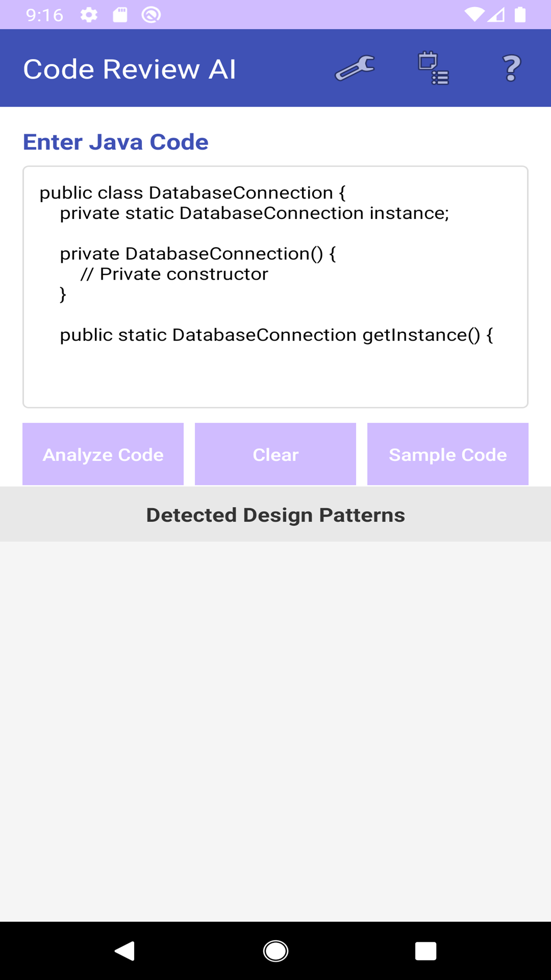
Task: Tap the circular status icon beside SD card
Action: click(x=151, y=15)
